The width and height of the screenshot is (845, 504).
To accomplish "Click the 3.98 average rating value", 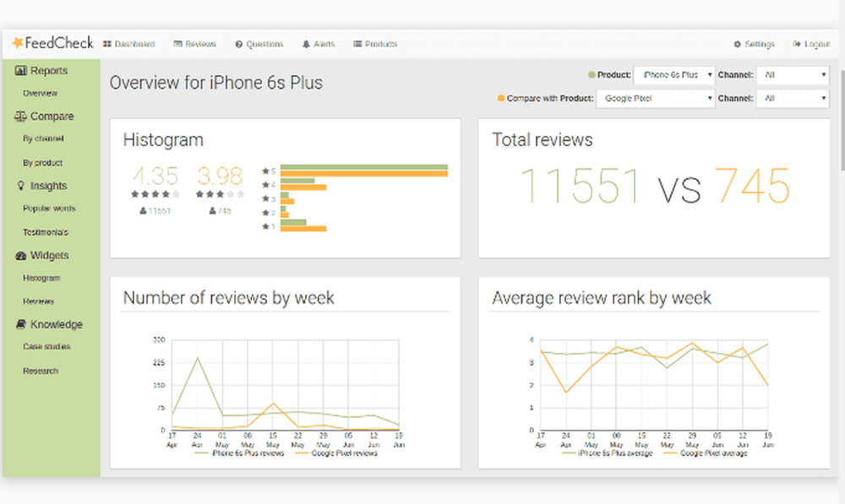I will pos(220,176).
